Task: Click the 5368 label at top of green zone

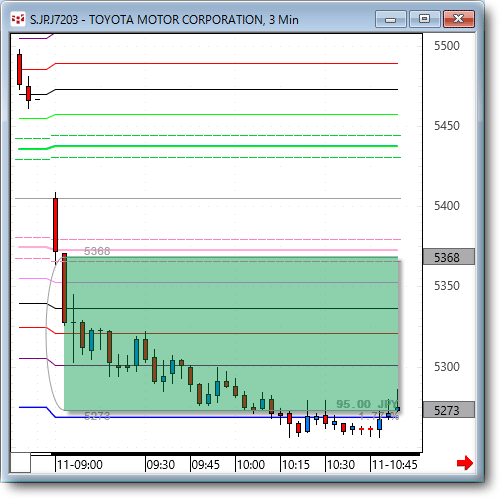Action: (97, 251)
